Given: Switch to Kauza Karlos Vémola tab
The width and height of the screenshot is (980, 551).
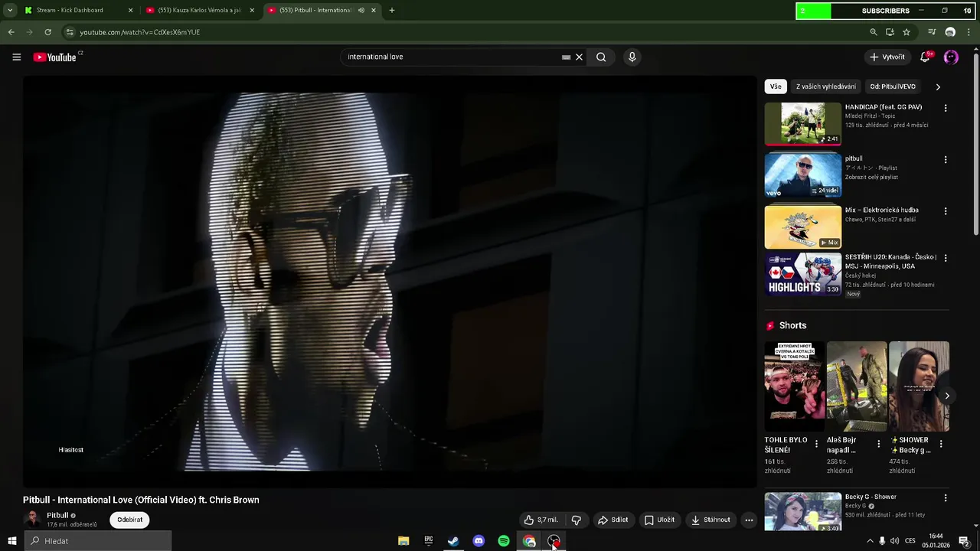Looking at the screenshot, I should tap(199, 10).
